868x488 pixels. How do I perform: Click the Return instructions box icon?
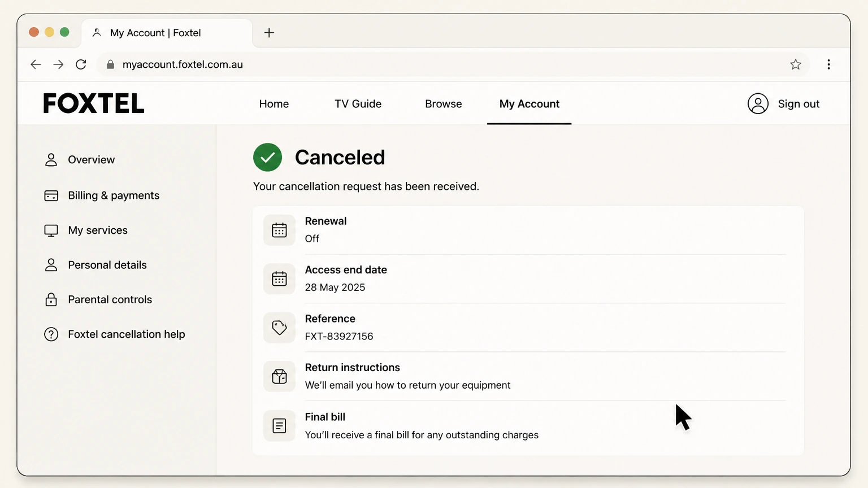tap(279, 376)
